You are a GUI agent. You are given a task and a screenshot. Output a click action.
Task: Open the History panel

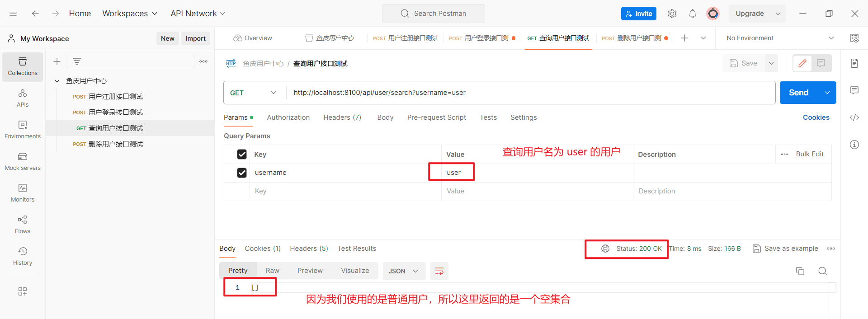[23, 256]
